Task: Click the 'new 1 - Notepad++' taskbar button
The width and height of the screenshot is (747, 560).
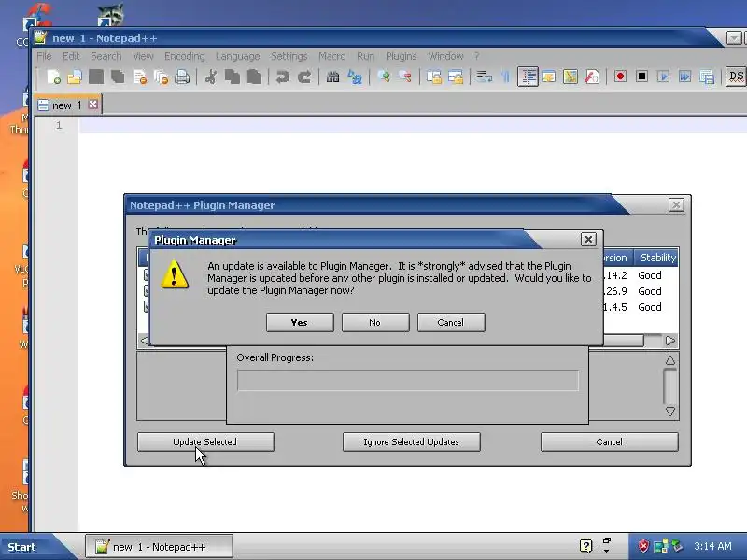Action: click(159, 547)
